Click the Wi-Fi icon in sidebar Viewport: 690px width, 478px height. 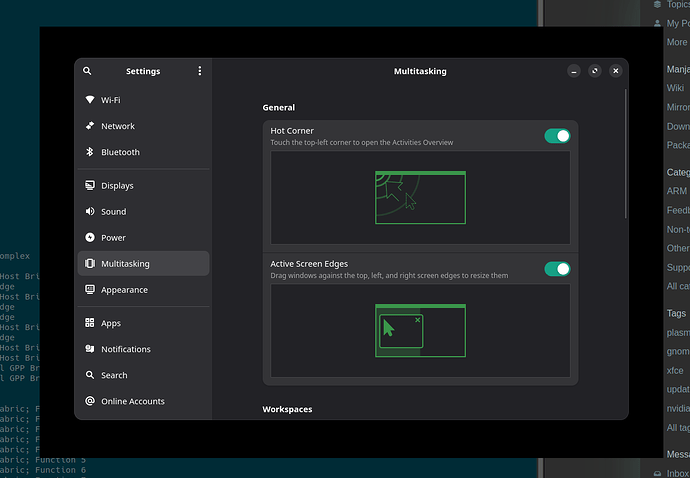[x=90, y=99]
